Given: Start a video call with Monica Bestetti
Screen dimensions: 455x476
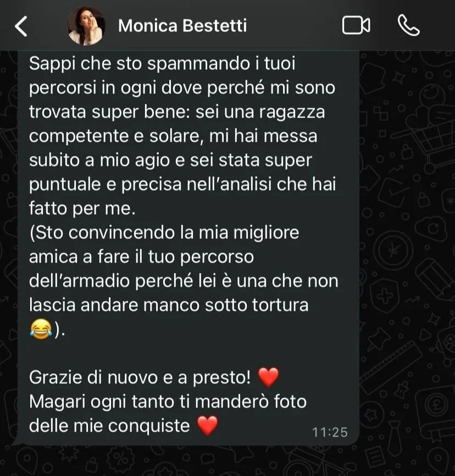Looking at the screenshot, I should [356, 25].
